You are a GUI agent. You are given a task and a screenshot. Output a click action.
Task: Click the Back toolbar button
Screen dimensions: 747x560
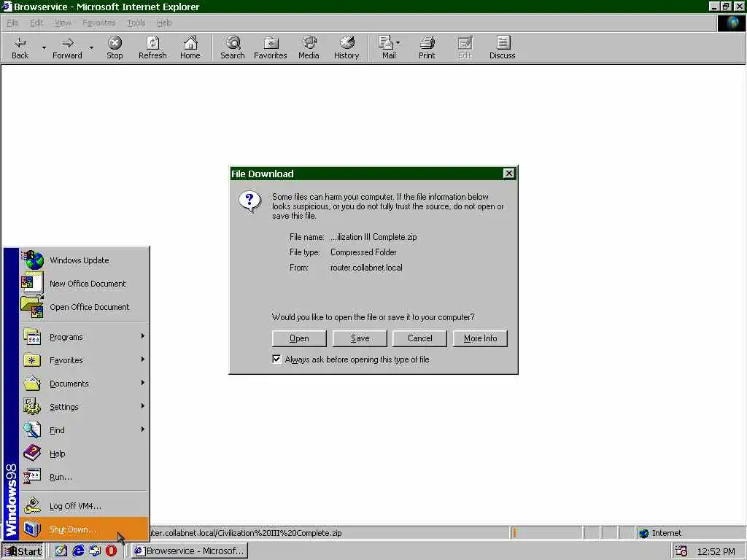click(20, 47)
